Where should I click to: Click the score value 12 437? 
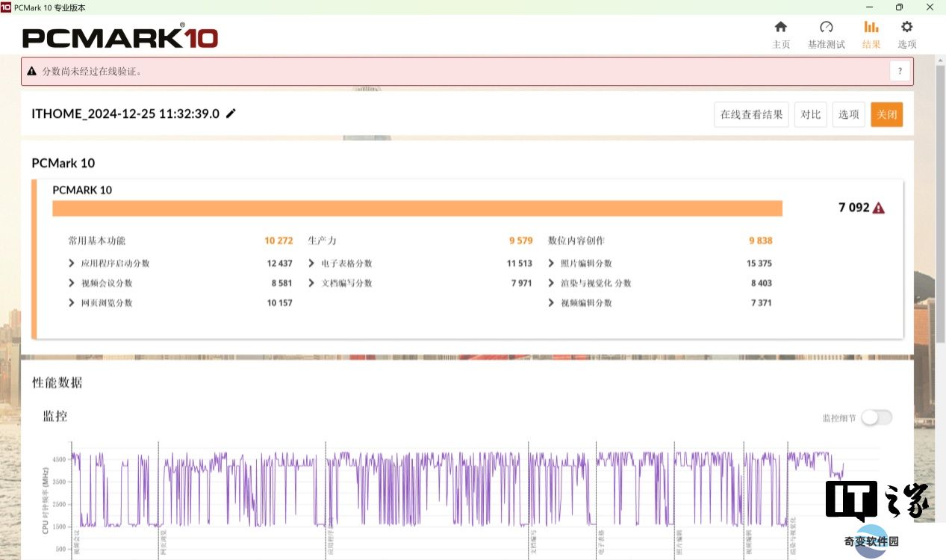279,264
